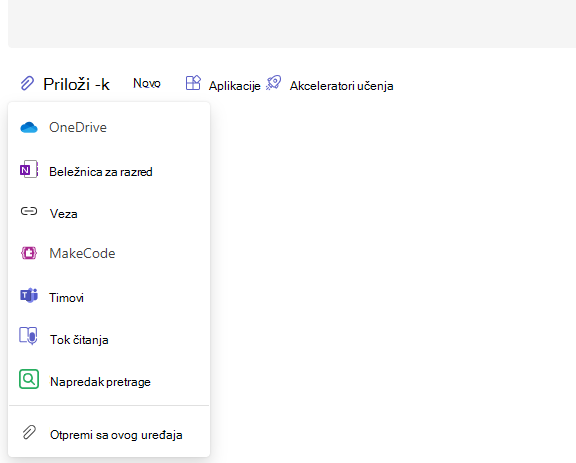
Task: Click the link chain icon
Action: [x=29, y=211]
